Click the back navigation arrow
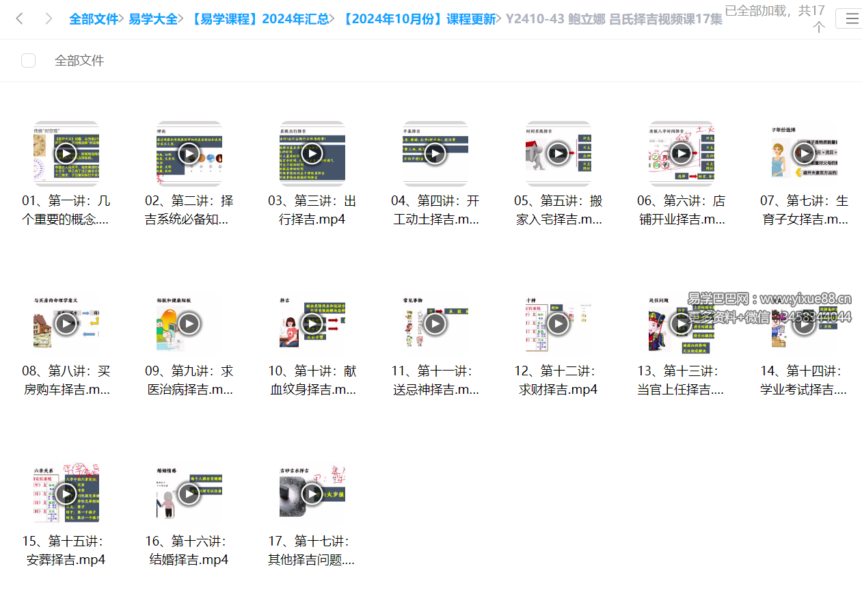 pyautogui.click(x=19, y=18)
